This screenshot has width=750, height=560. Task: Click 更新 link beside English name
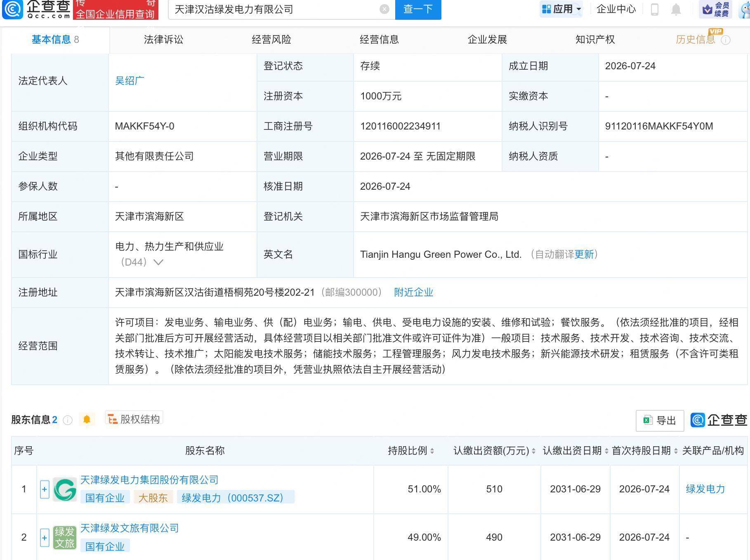(584, 254)
